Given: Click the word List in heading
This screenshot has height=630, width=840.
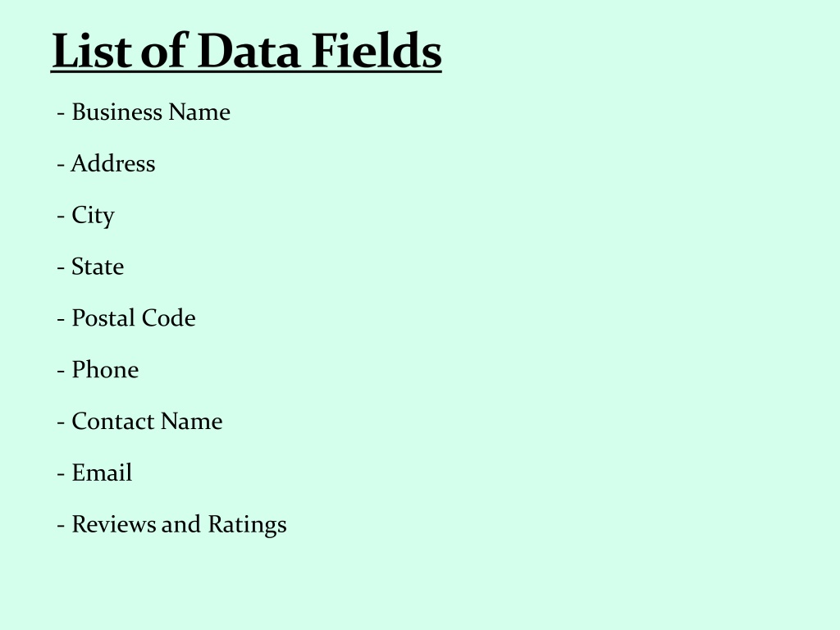Looking at the screenshot, I should (92, 51).
